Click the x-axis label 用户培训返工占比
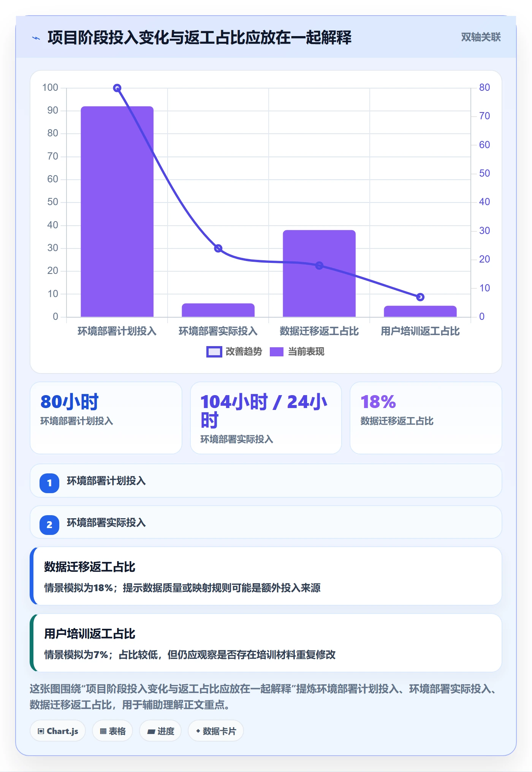532x772 pixels. [x=420, y=331]
